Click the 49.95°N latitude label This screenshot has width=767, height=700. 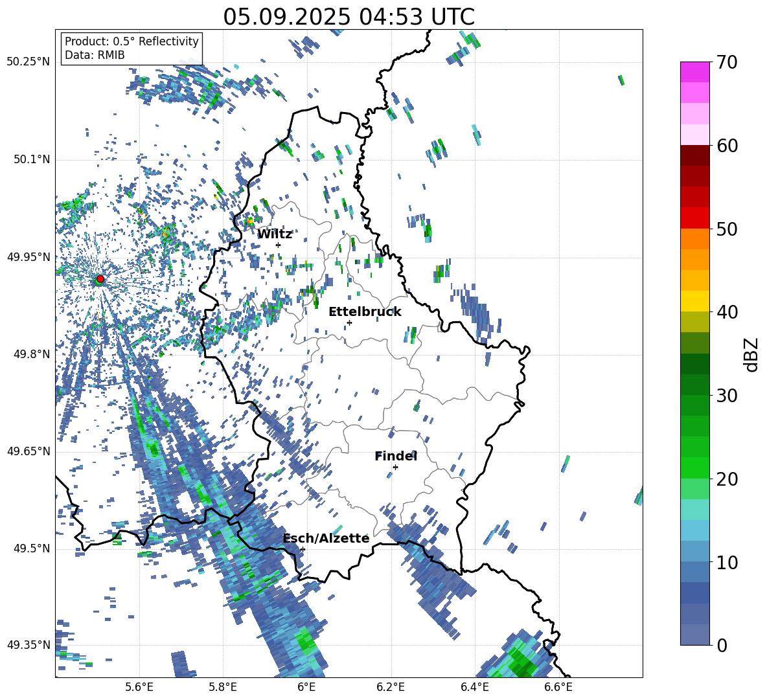coord(29,257)
